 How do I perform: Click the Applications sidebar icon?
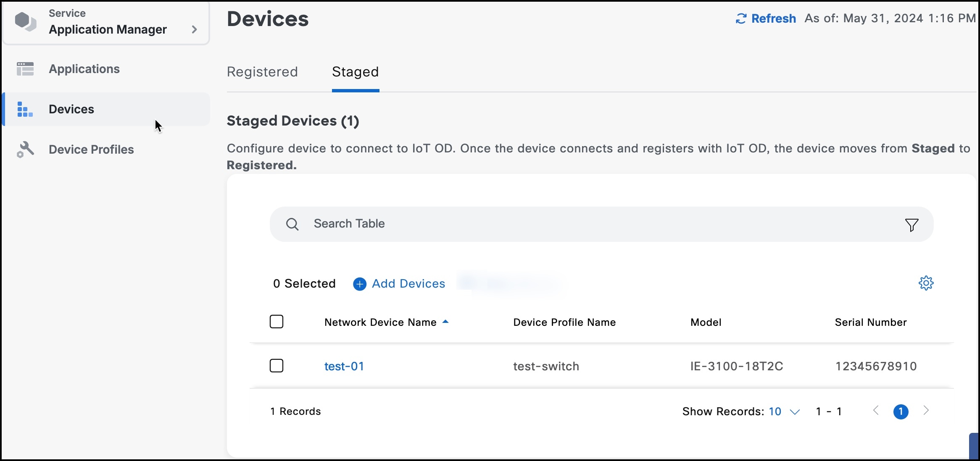(x=25, y=69)
